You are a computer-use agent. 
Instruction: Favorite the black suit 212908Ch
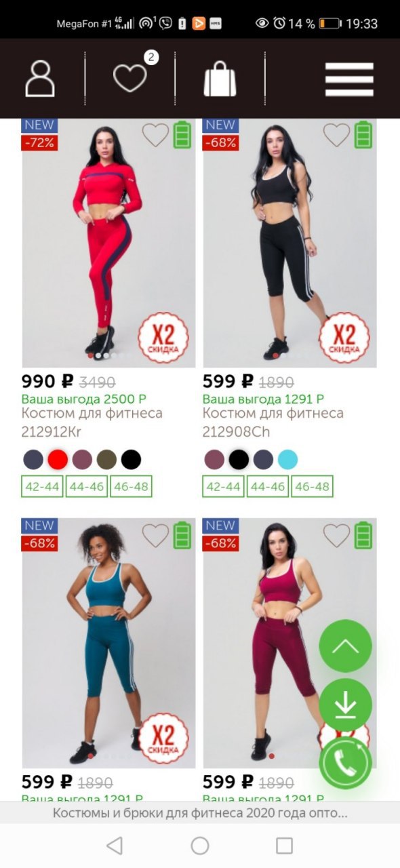pos(336,135)
